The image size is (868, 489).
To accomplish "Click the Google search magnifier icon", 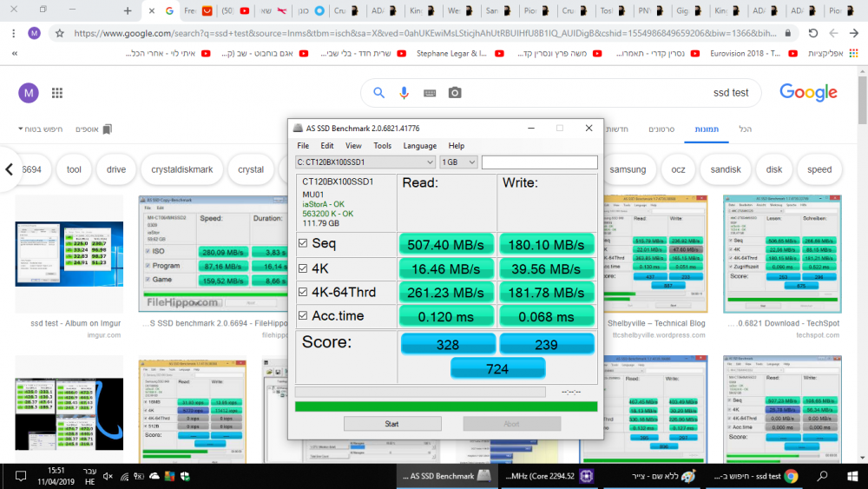I will point(378,92).
